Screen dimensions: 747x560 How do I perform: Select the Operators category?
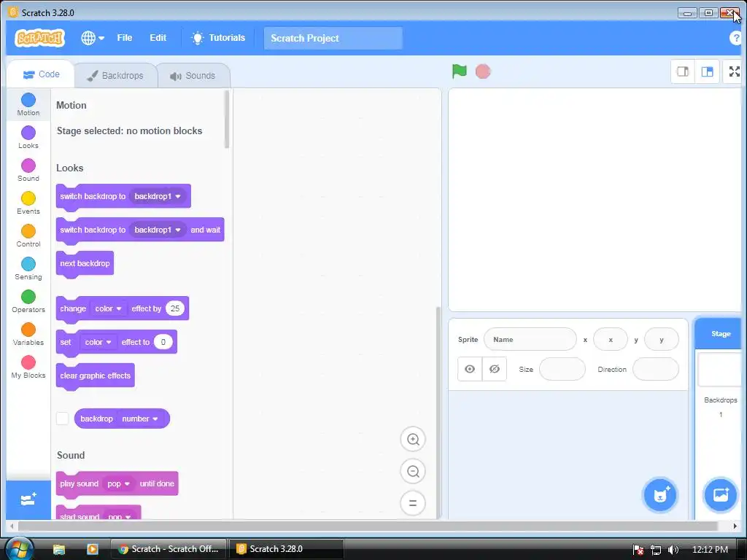28,301
